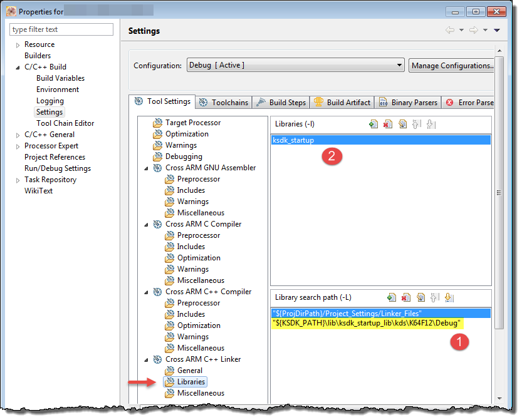Delete path in Library search path (-L) toolbar
The height and width of the screenshot is (420, 522).
[406, 297]
